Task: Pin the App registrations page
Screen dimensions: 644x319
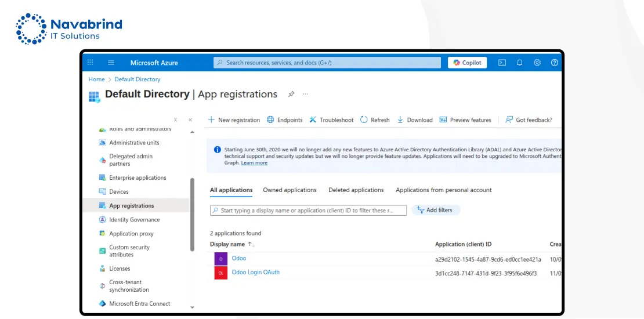Action: 291,94
